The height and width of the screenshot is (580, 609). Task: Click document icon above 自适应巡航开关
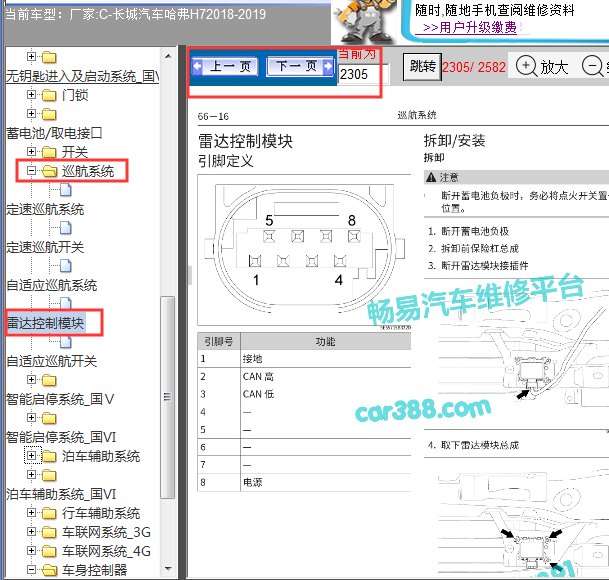66,342
